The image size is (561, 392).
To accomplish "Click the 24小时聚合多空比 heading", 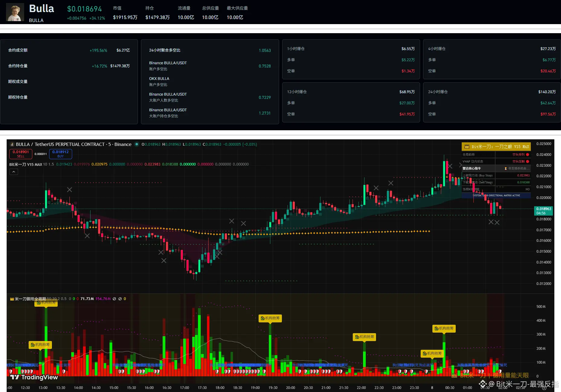I will click(x=165, y=50).
